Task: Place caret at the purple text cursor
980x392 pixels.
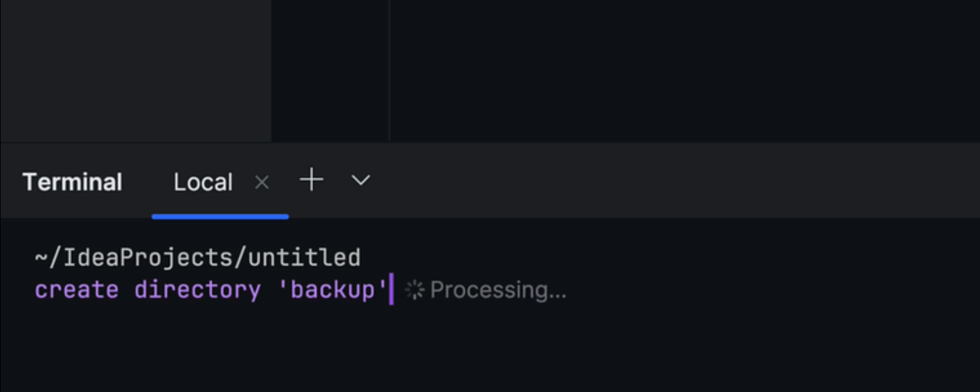Action: point(391,290)
